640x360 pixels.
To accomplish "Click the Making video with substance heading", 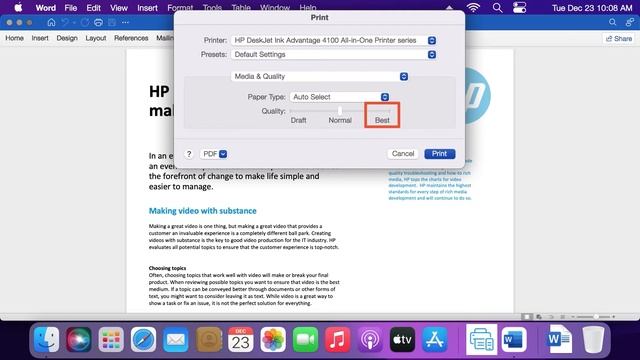I will 202,211.
